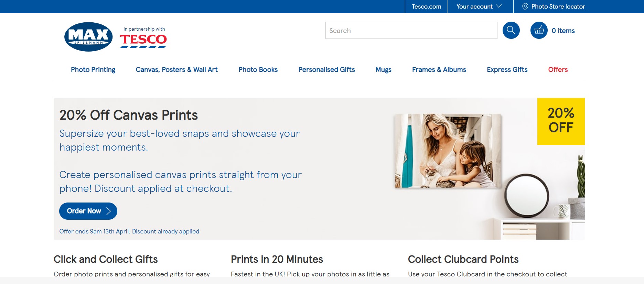Click the Order Now button

pyautogui.click(x=88, y=211)
